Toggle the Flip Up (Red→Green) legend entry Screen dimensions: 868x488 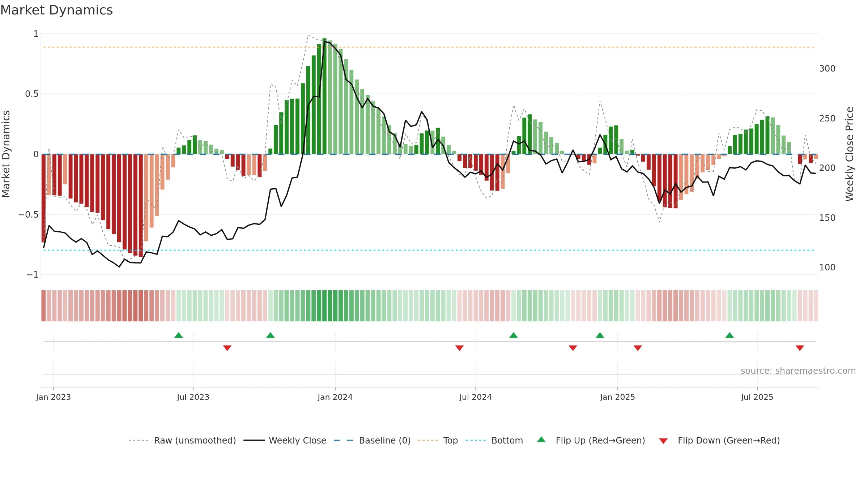pyautogui.click(x=591, y=440)
